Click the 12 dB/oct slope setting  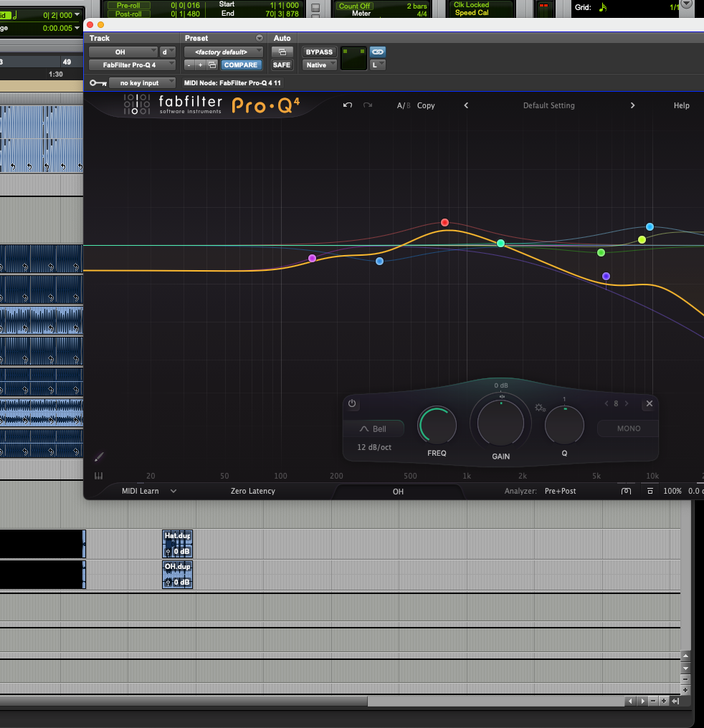[374, 447]
